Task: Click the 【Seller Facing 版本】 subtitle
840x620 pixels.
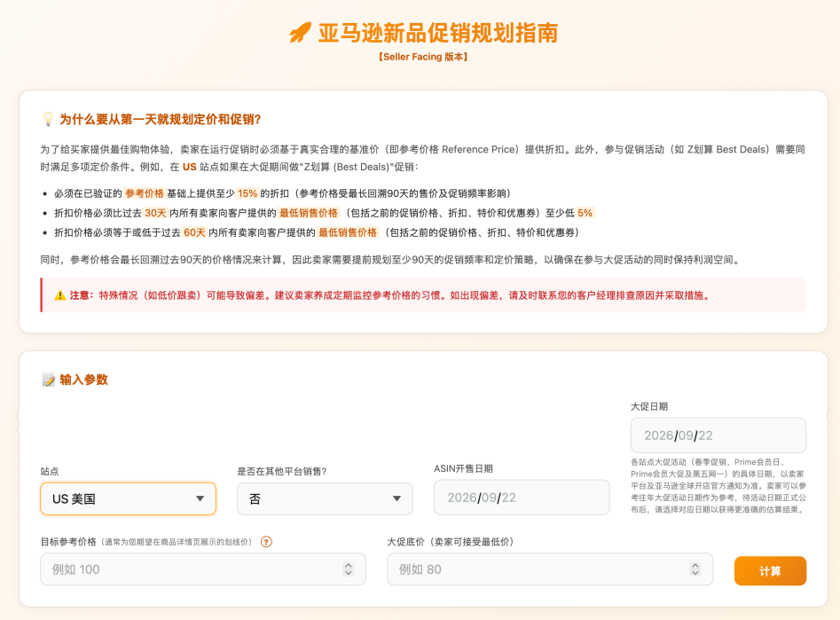Action: [423, 57]
